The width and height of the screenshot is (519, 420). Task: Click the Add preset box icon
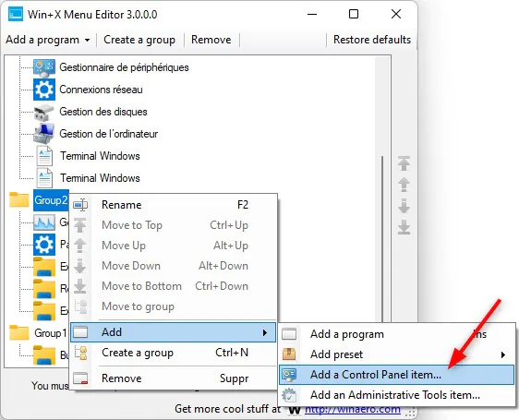[x=289, y=354]
